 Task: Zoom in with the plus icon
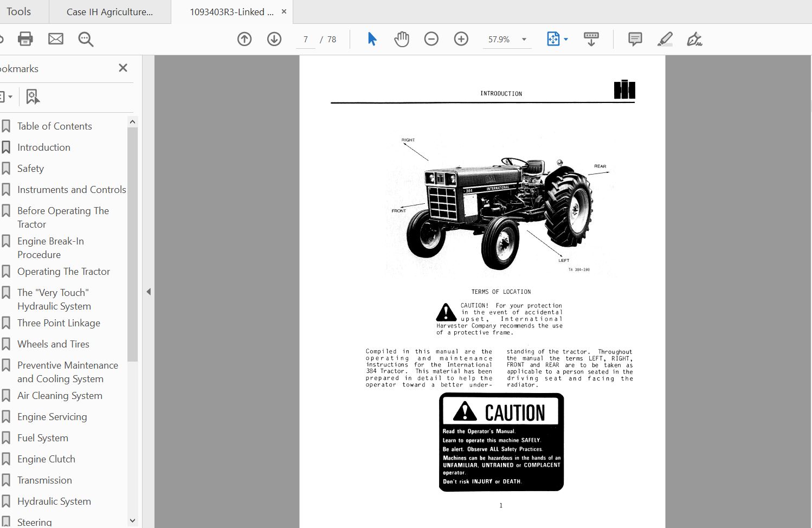pyautogui.click(x=461, y=39)
